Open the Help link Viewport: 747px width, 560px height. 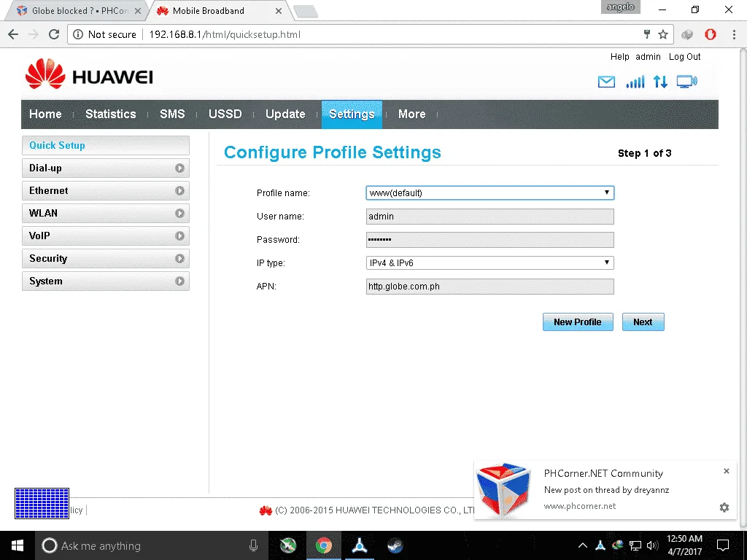tap(620, 57)
